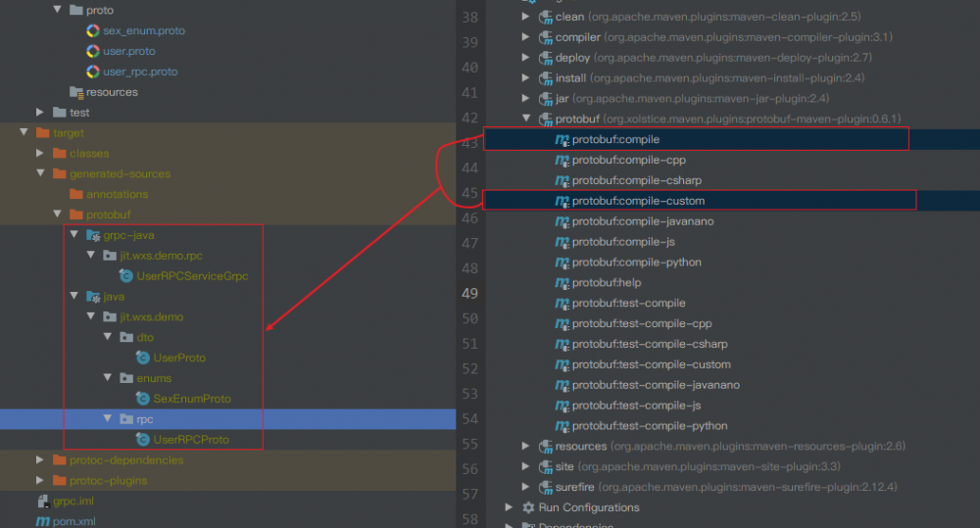Select protobuf:compile-cpp goal
The height and width of the screenshot is (528, 980).
[x=629, y=160]
